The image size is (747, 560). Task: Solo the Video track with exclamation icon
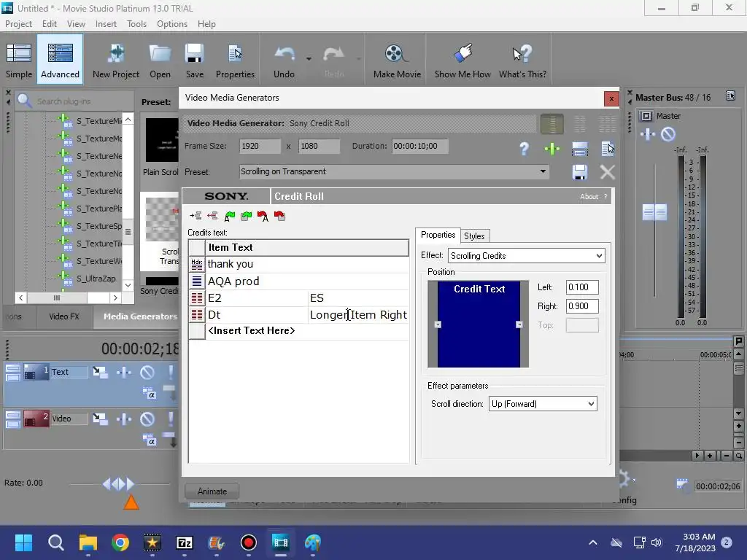171,419
